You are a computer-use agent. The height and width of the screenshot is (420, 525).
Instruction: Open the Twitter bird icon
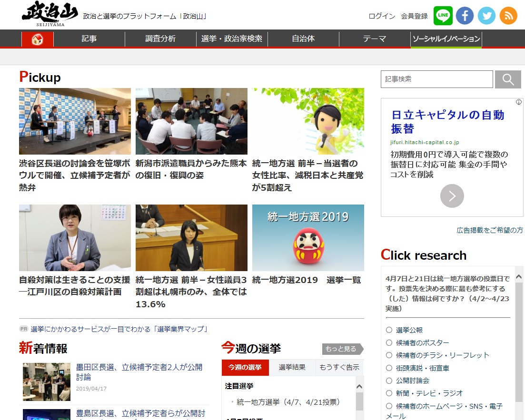tap(486, 16)
